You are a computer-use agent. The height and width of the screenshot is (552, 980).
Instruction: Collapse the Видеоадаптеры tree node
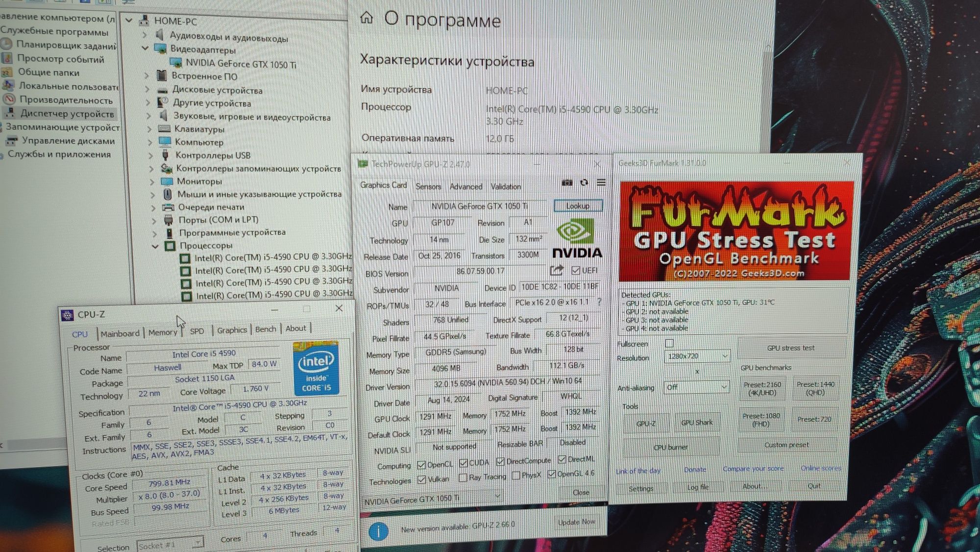145,48
